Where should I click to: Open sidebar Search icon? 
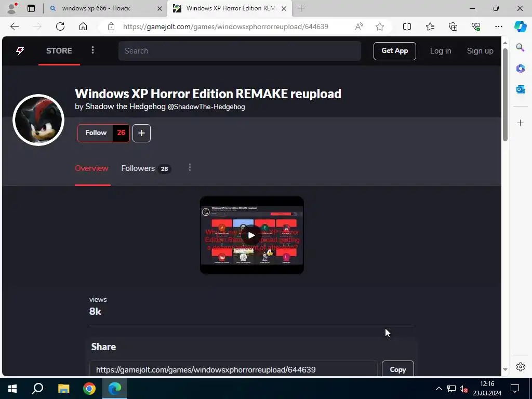(x=520, y=47)
